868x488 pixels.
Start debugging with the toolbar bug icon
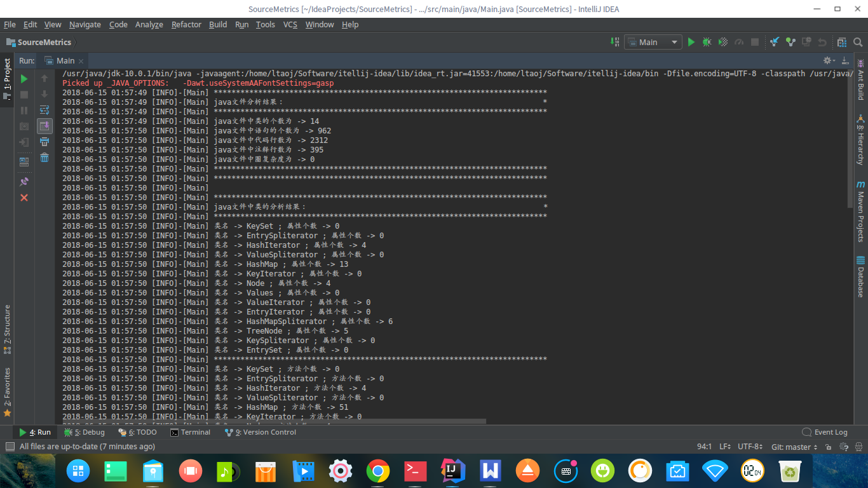pos(707,42)
